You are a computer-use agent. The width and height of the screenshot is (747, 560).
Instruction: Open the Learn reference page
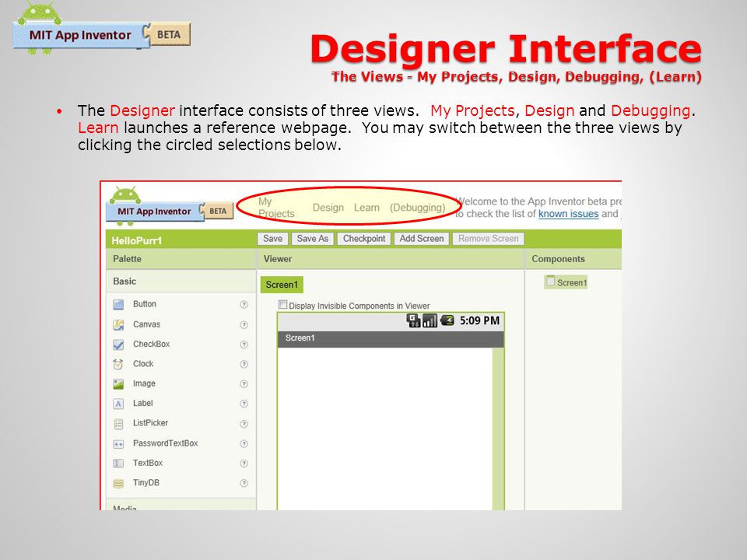(366, 208)
